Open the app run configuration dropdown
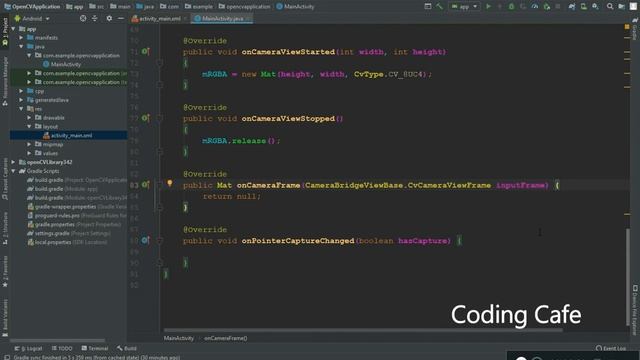 click(464, 7)
